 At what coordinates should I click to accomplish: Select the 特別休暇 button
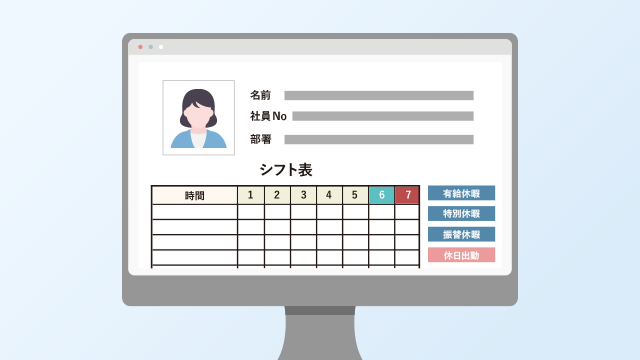coord(461,213)
